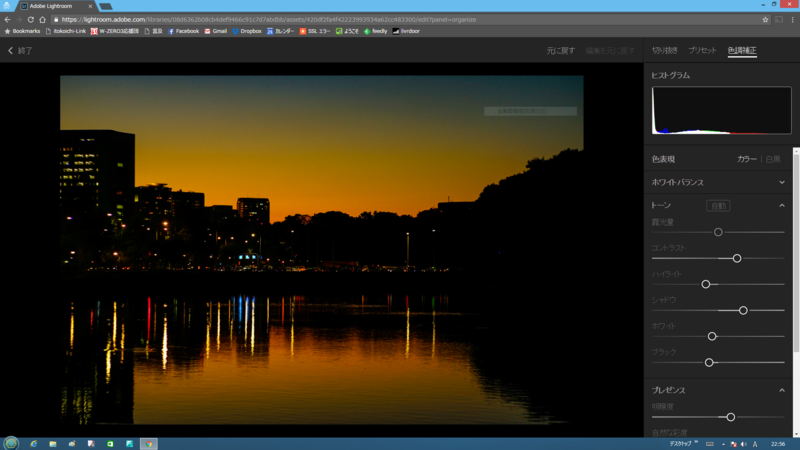Switch to the 切り抜き tab
800x450 pixels.
665,51
